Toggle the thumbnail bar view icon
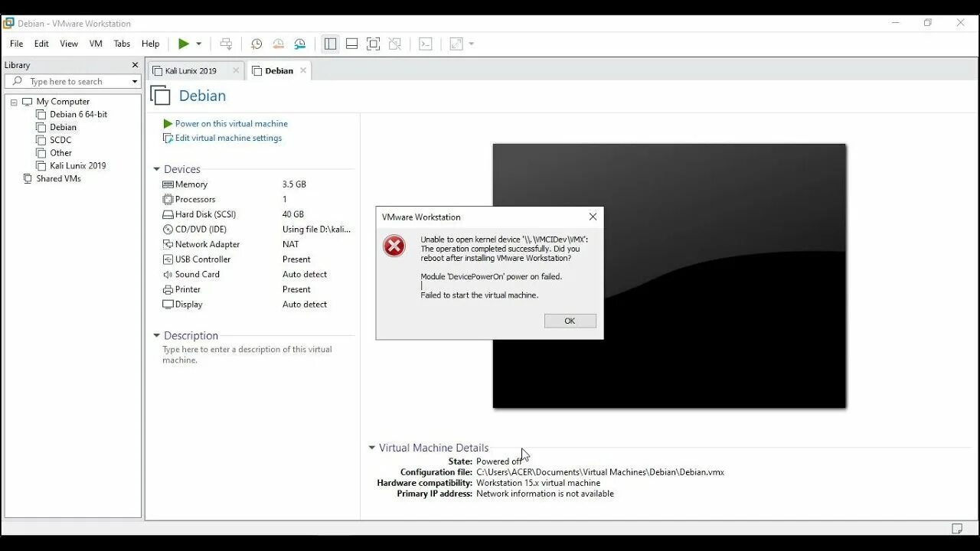This screenshot has height=551, width=980. coord(351,44)
